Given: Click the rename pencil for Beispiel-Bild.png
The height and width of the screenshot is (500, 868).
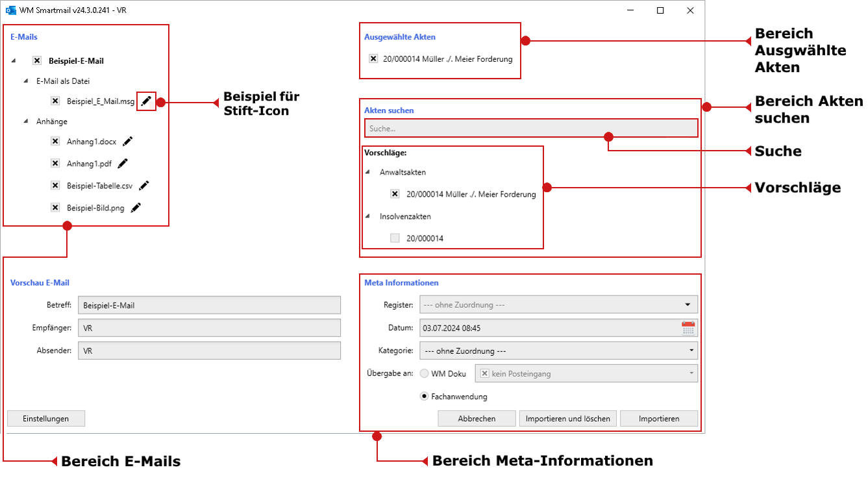Looking at the screenshot, I should (x=136, y=208).
